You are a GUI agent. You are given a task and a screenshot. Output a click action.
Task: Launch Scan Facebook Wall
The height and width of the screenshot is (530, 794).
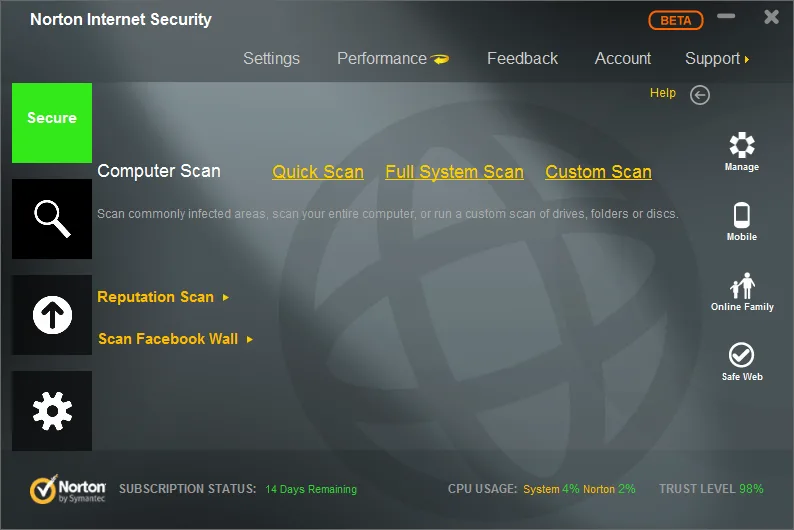coord(168,339)
